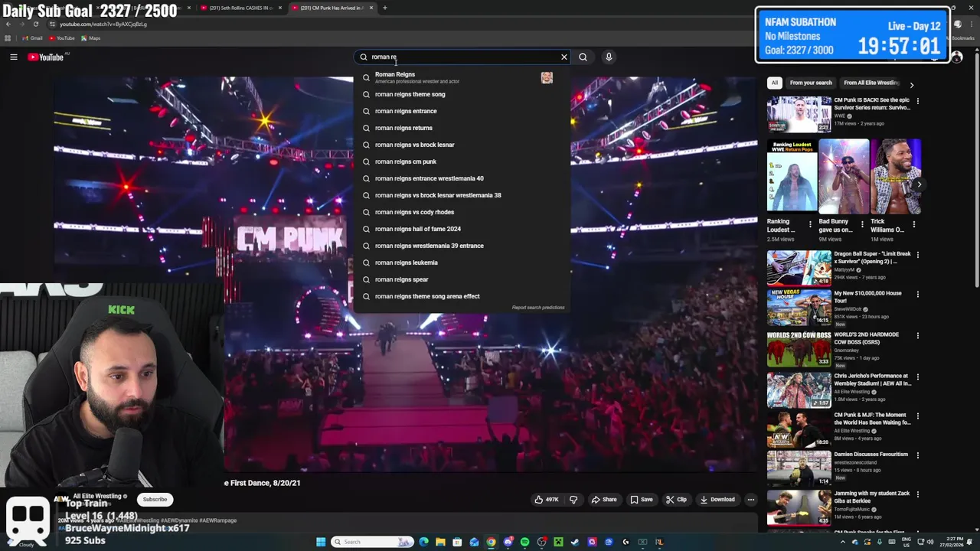Open 'Jamming with my student Zack Gibs' video
Image resolution: width=980 pixels, height=551 pixels.
click(x=799, y=507)
